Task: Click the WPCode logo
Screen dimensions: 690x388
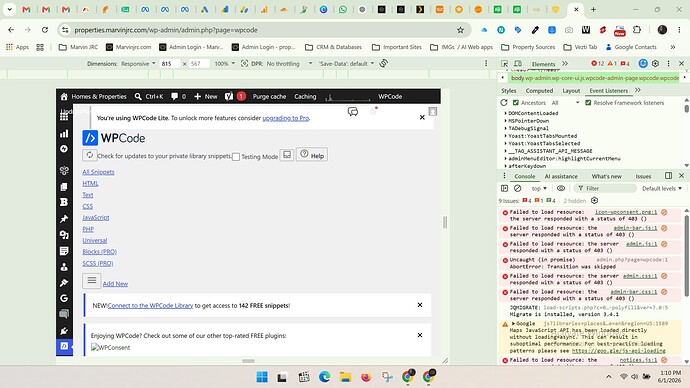Action: pos(114,138)
